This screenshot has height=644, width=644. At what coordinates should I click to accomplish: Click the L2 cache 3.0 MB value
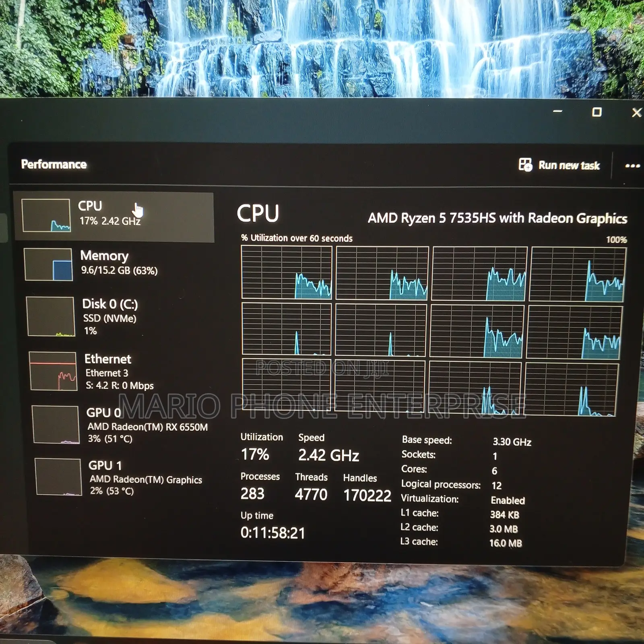tap(504, 529)
